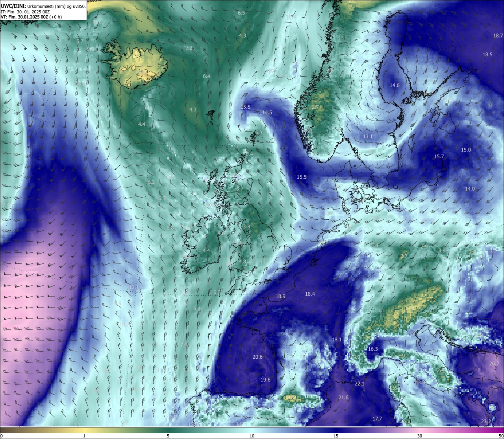
Task: Click the 3.9 value label
Action: tap(442, 250)
